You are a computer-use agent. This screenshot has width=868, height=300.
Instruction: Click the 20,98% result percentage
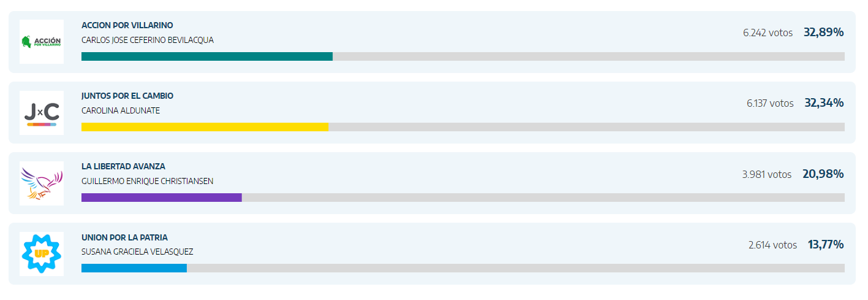pyautogui.click(x=823, y=174)
